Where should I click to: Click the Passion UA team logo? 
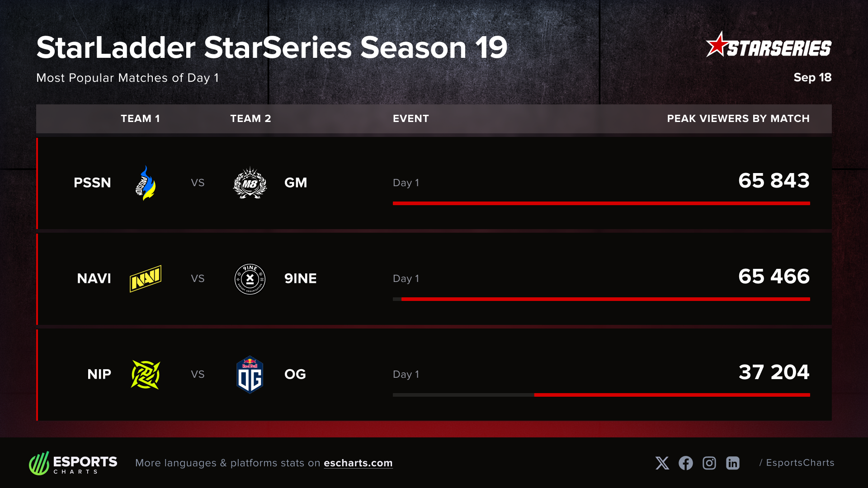[x=145, y=183]
